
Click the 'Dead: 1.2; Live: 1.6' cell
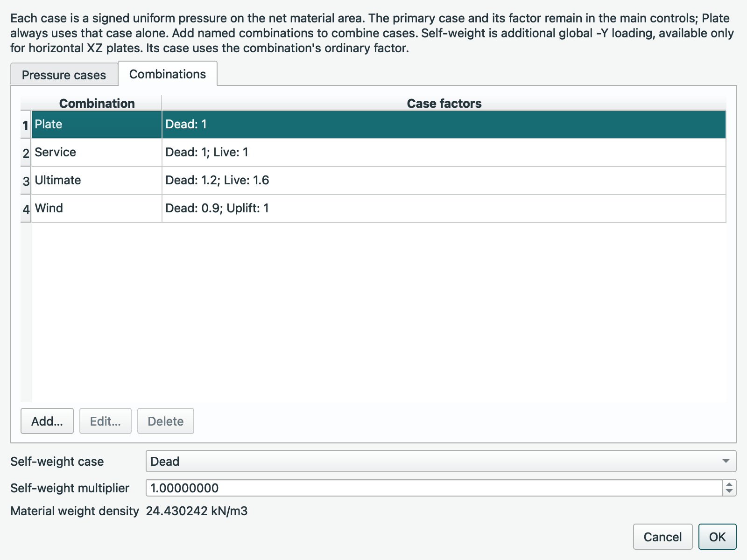click(444, 180)
